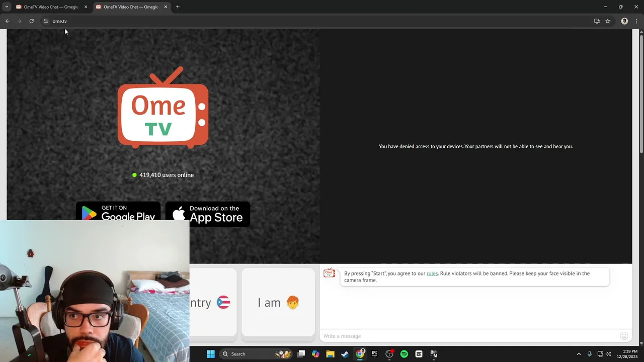Open CapCut from the taskbar
Viewport: 644px width, 362px height.
419,354
